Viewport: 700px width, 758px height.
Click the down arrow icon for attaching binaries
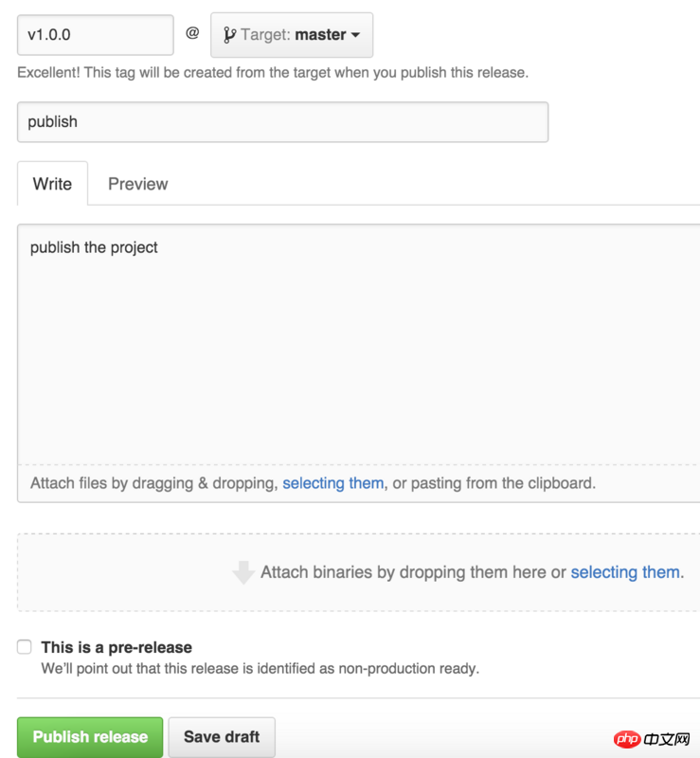(243, 572)
